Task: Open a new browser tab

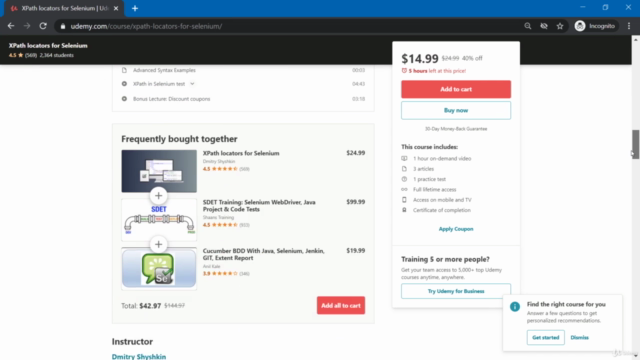Action: click(x=135, y=8)
